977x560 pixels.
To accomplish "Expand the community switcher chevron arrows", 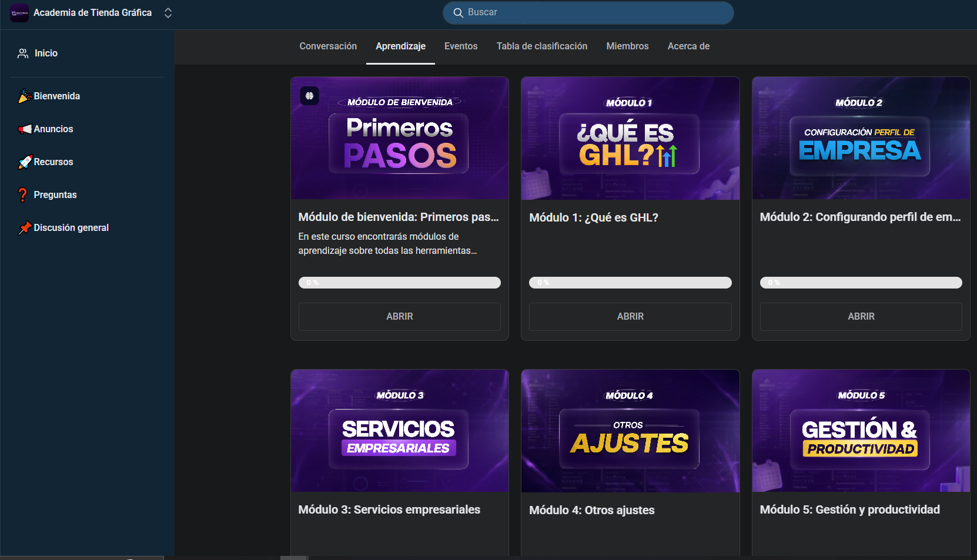I will click(168, 13).
